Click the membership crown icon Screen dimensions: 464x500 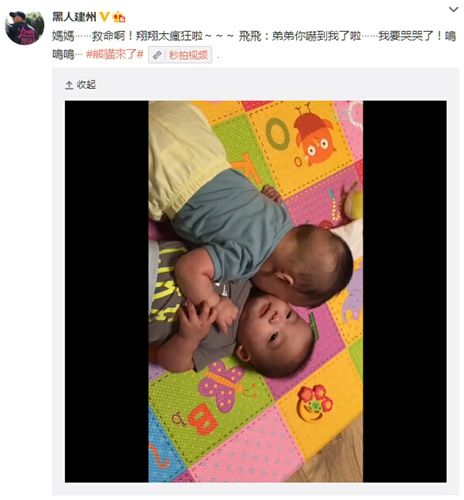(x=119, y=17)
